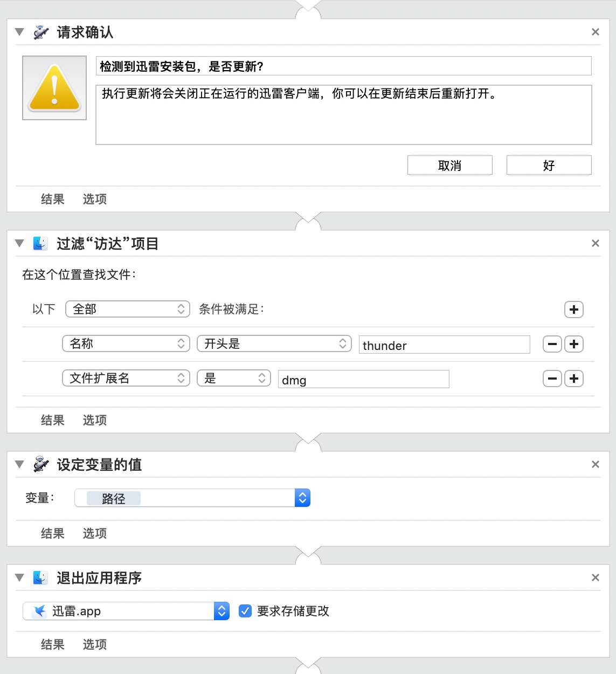Remove the thunder name condition with minus

click(552, 344)
